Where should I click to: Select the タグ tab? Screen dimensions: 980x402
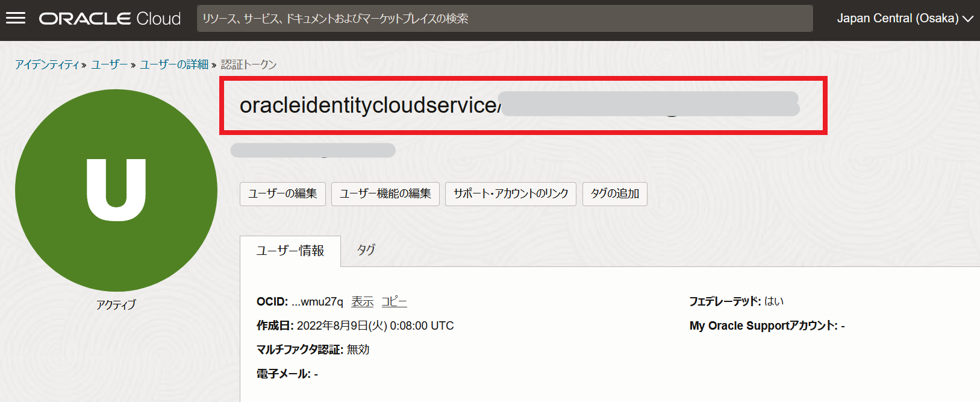(x=366, y=250)
